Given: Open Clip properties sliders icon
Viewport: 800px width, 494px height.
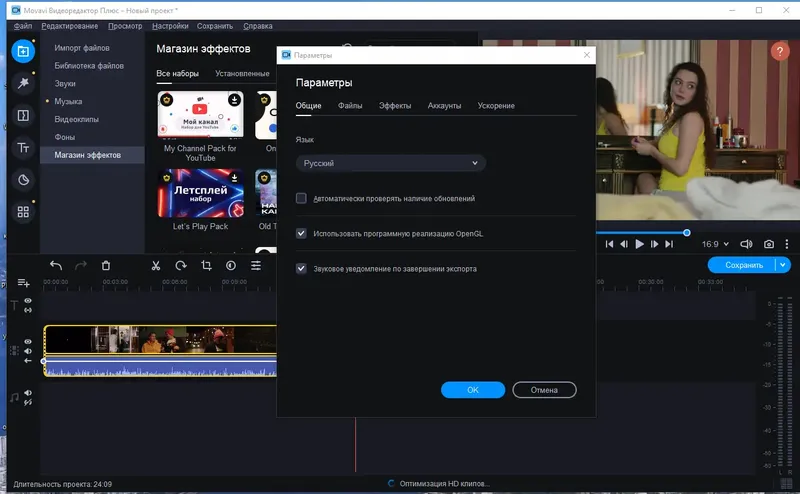Looking at the screenshot, I should tap(256, 265).
